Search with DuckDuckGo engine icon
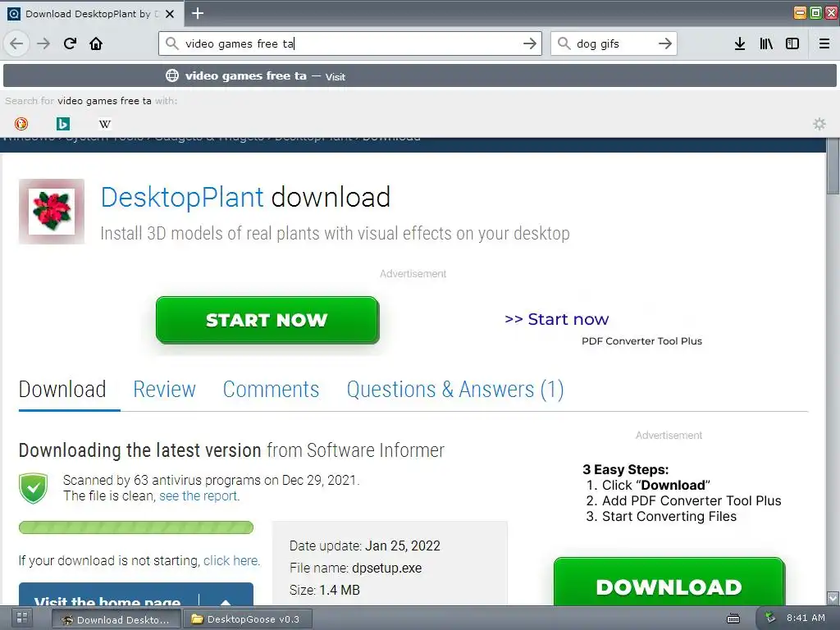Image resolution: width=840 pixels, height=630 pixels. coord(21,124)
